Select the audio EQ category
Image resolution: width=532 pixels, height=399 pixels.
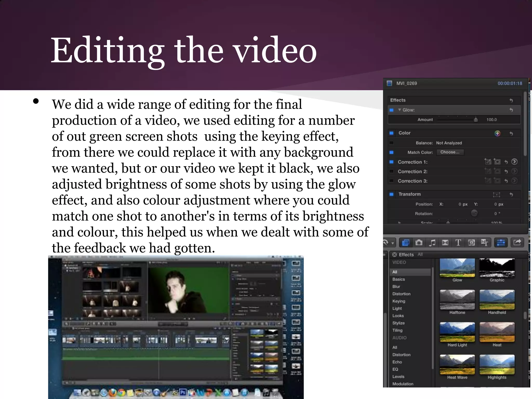(395, 369)
